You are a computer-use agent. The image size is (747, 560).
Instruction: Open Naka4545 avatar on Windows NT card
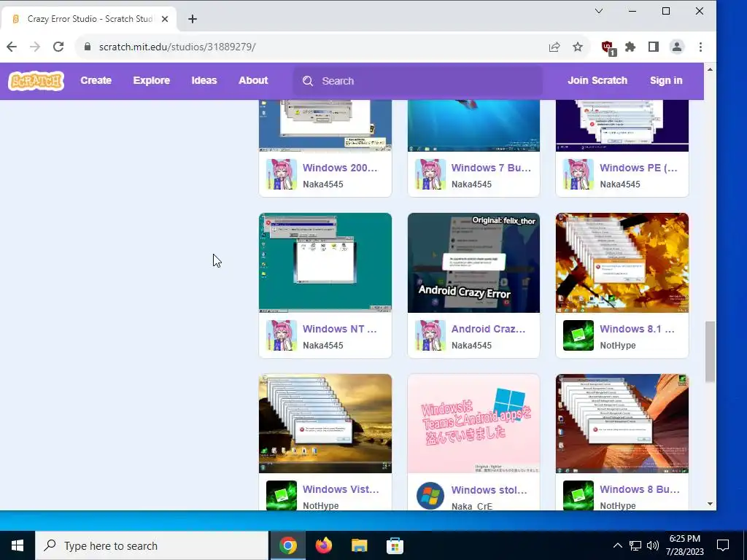click(x=281, y=335)
